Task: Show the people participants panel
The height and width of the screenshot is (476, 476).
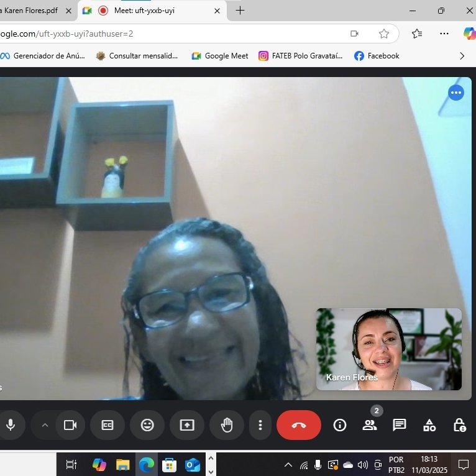Action: (x=370, y=425)
